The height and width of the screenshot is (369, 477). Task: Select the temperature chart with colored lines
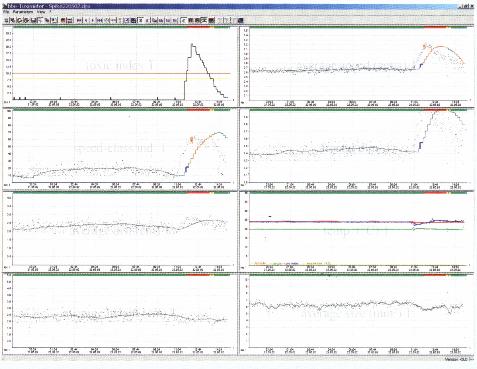357,231
